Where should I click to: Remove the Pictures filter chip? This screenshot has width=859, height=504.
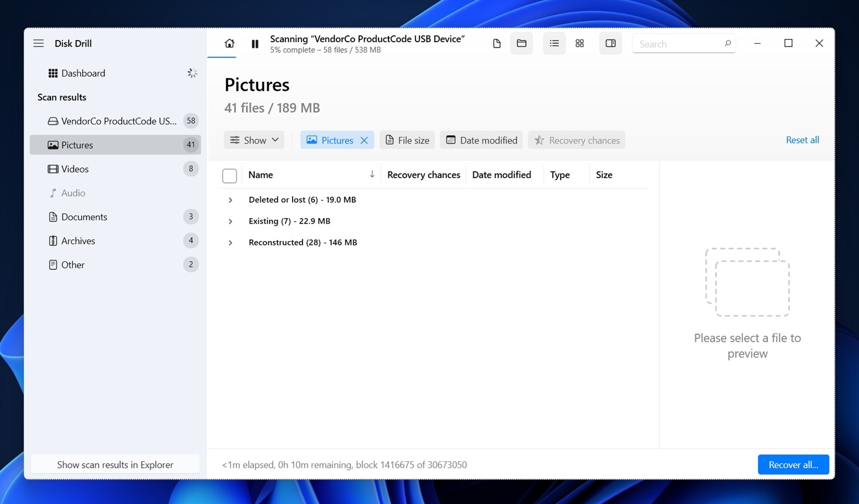tap(364, 140)
